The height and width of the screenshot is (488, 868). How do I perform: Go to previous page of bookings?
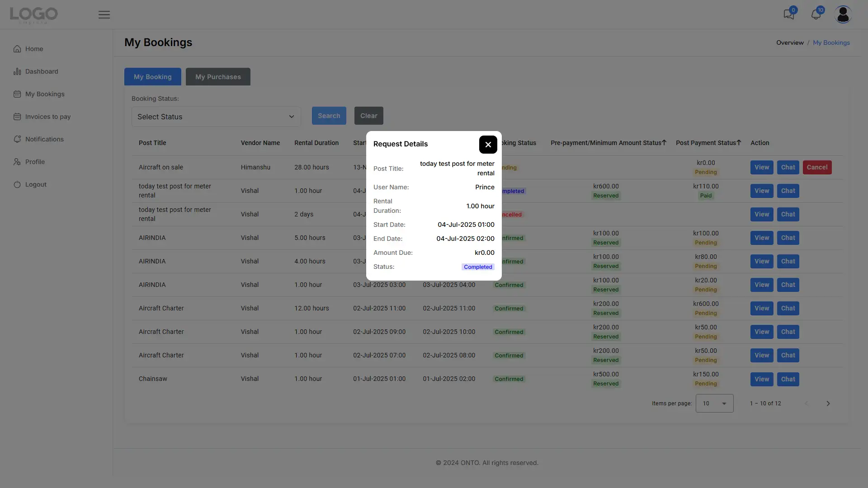[x=806, y=404]
